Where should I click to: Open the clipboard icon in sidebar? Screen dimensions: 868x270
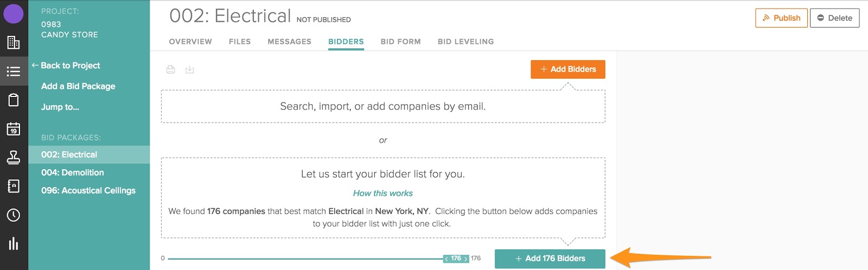(x=14, y=100)
